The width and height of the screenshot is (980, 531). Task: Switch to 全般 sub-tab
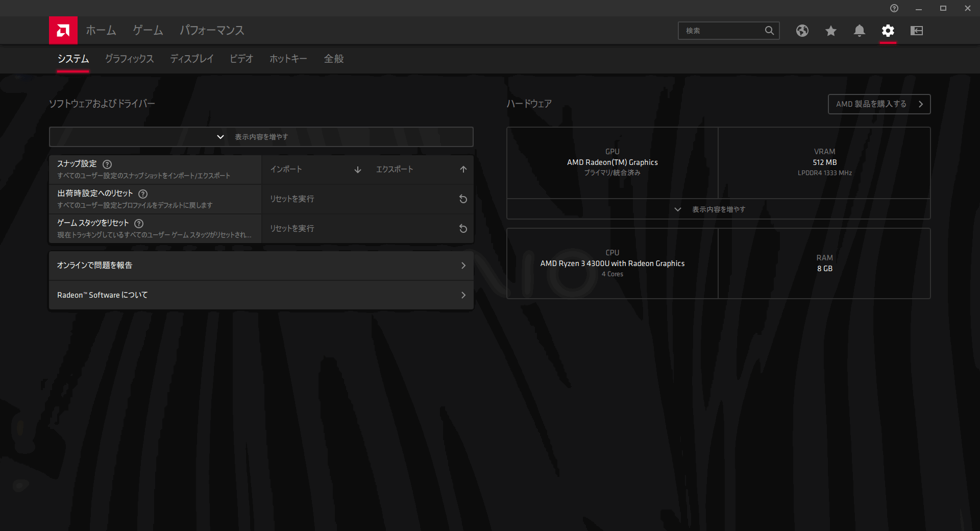click(x=334, y=59)
